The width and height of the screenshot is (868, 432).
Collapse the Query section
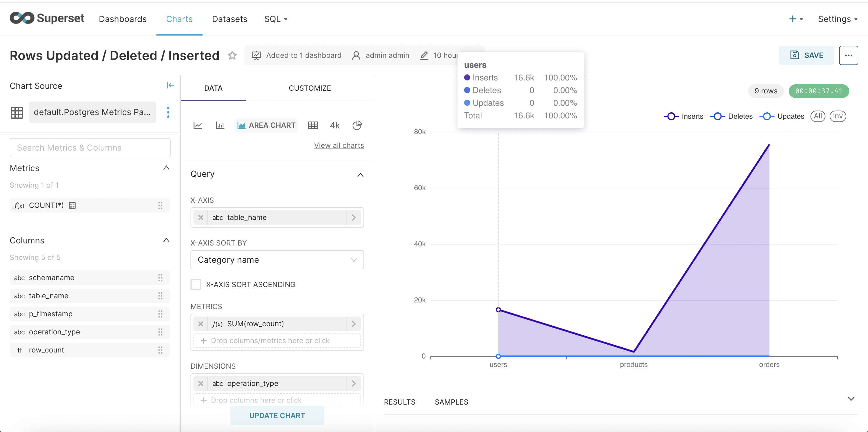360,174
